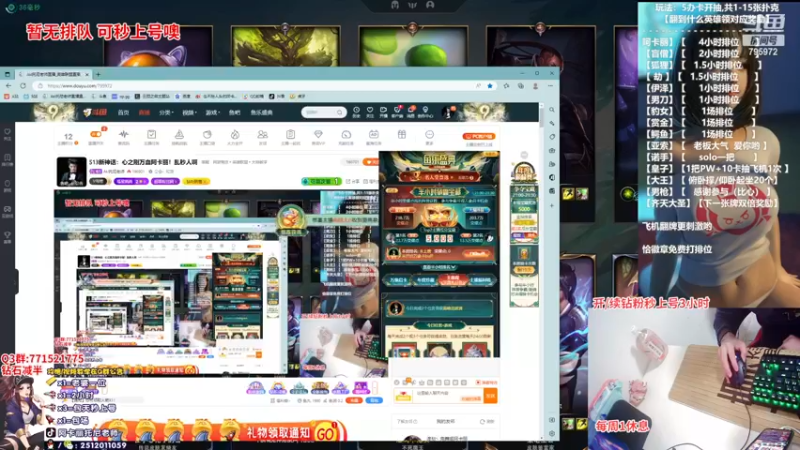800x450 pixels.
Task: Click the first emoji icon above chat input
Action: pos(397,382)
